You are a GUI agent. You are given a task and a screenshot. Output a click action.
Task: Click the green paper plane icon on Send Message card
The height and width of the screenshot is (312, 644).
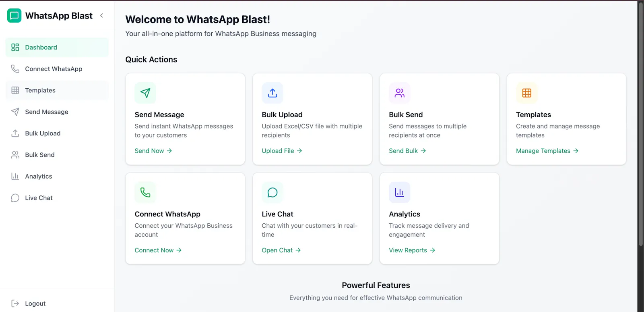click(x=145, y=93)
